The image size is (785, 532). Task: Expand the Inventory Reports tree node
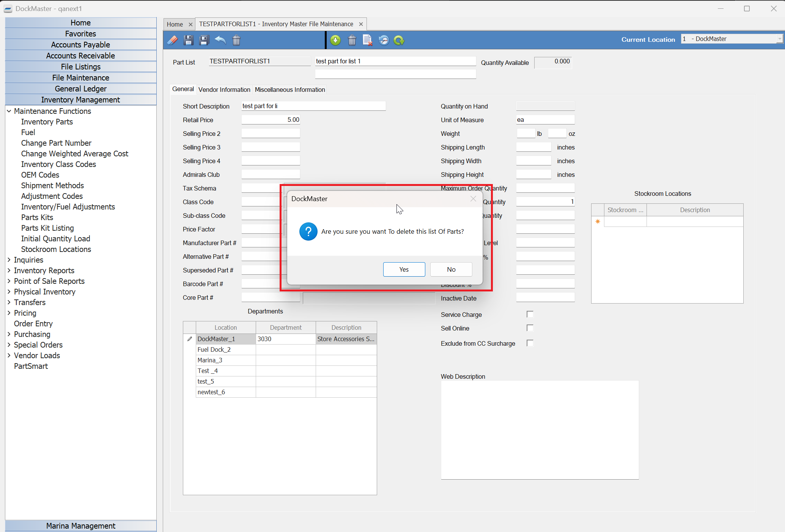point(9,271)
